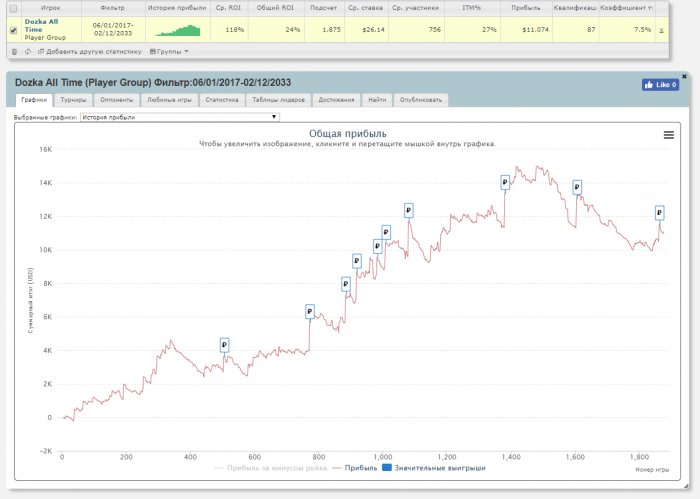Switch to the Турниры tab
Screen dimensions: 700x499
coord(72,100)
